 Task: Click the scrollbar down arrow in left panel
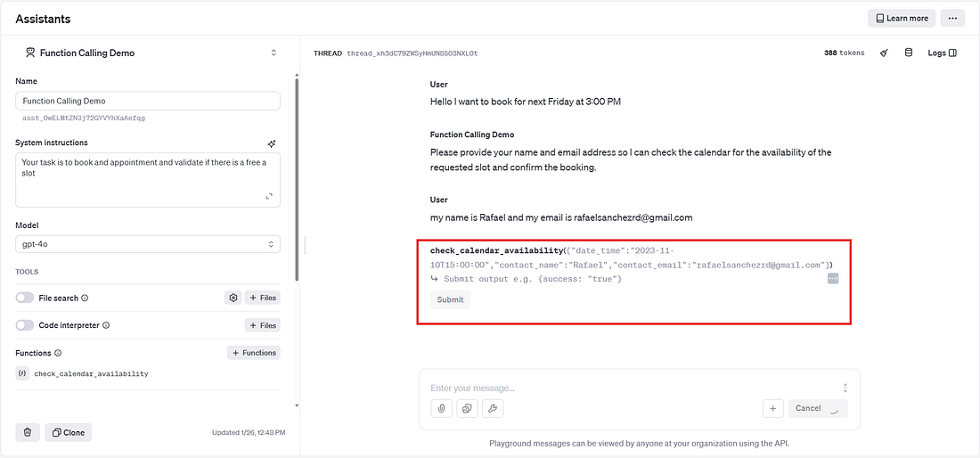(x=297, y=405)
